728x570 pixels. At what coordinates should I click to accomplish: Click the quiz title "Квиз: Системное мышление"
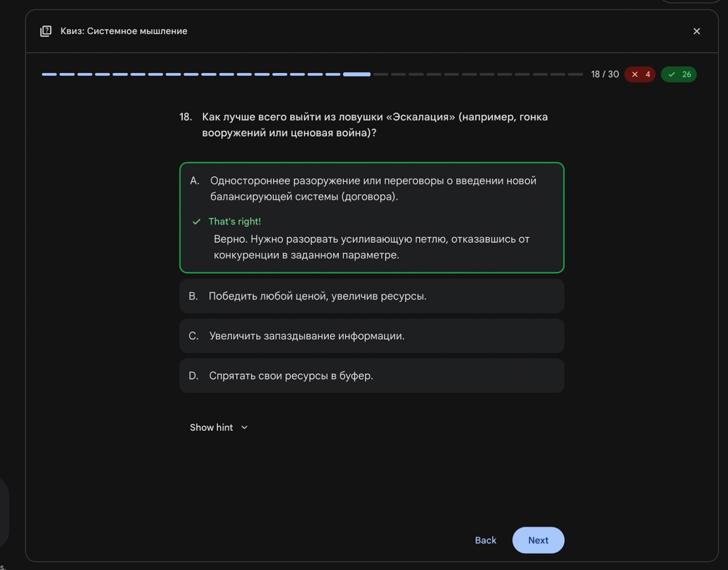(124, 31)
